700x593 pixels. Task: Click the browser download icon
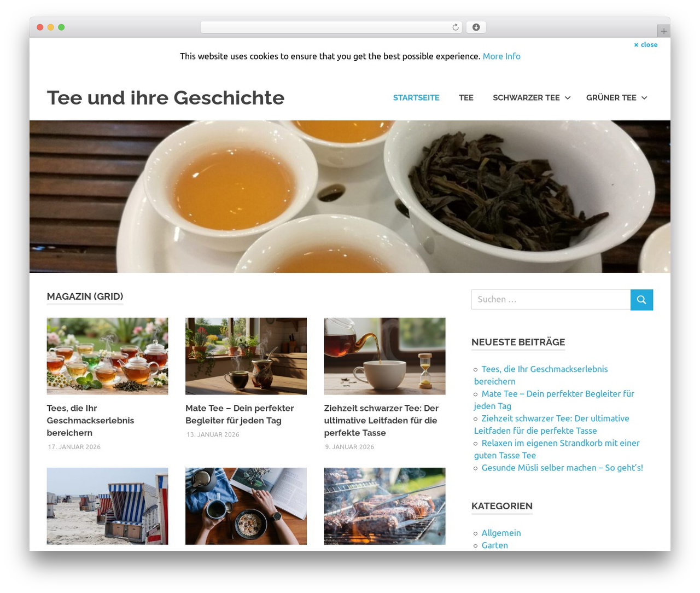(x=476, y=27)
